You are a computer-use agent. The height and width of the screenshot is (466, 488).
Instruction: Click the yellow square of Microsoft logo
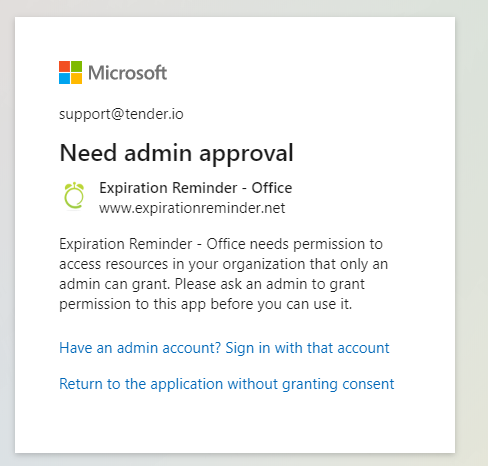click(76, 78)
